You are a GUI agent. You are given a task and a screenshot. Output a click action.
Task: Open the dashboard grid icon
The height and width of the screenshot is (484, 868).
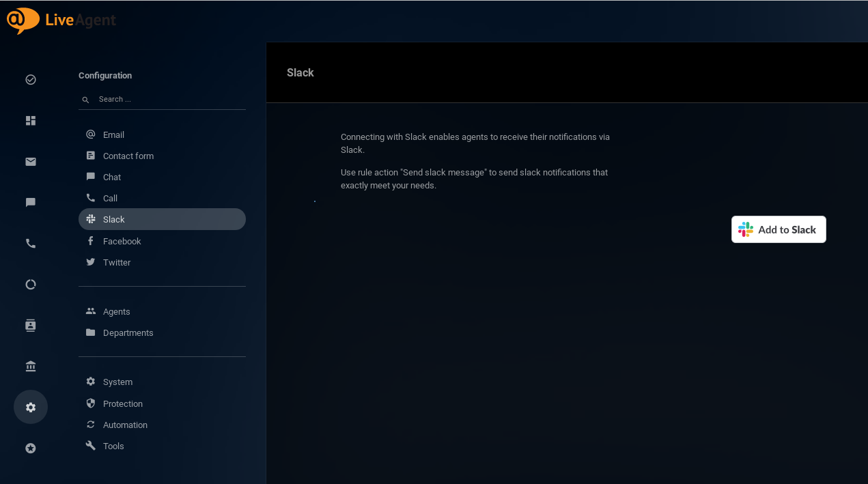(31, 121)
